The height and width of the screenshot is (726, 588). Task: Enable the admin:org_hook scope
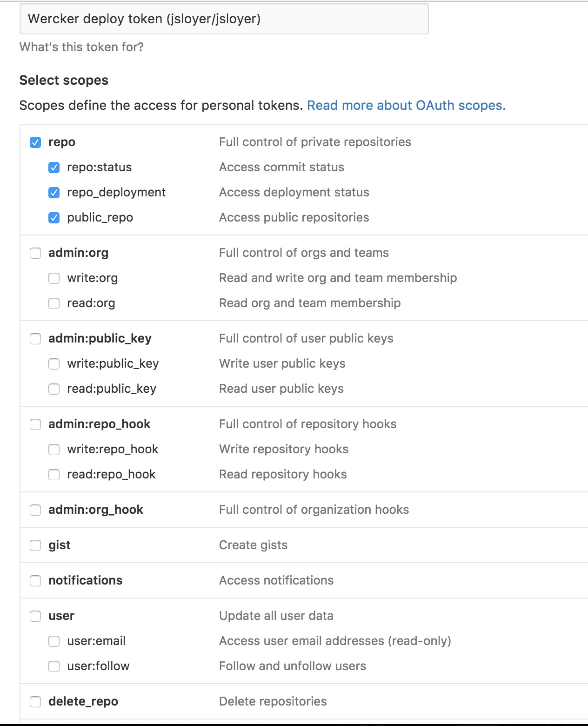35,510
